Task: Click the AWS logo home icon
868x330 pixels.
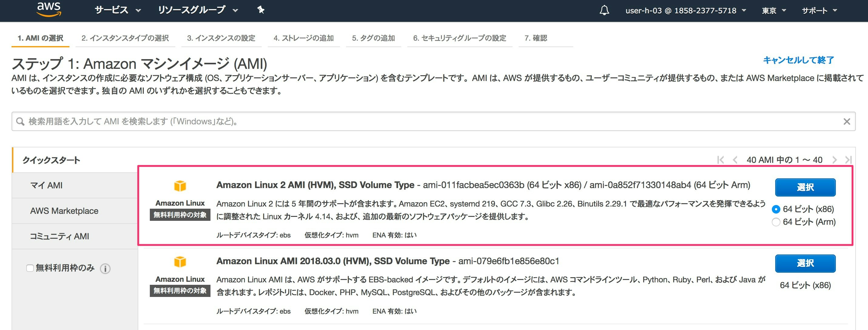Action: (x=49, y=9)
